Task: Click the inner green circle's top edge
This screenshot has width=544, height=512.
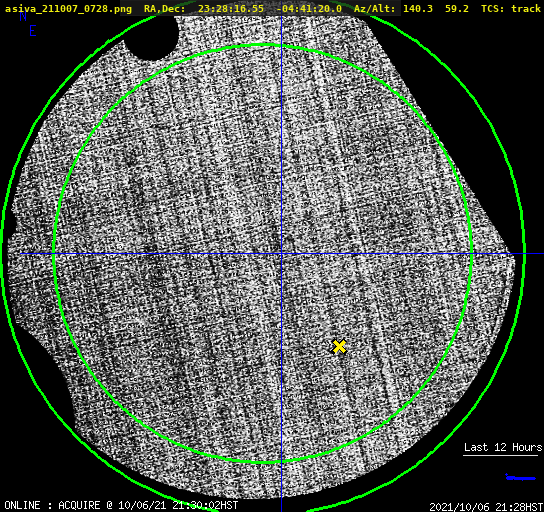Action: coord(263,45)
